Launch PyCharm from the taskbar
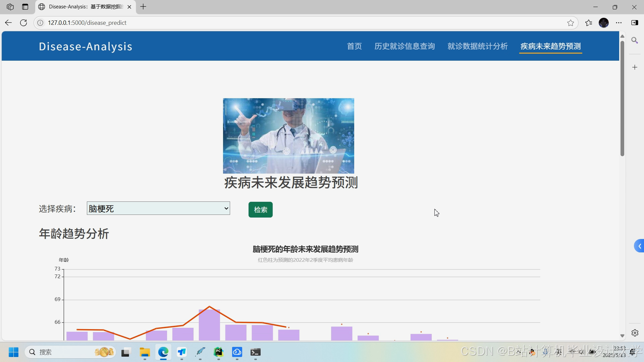This screenshot has height=362, width=644. 219,352
